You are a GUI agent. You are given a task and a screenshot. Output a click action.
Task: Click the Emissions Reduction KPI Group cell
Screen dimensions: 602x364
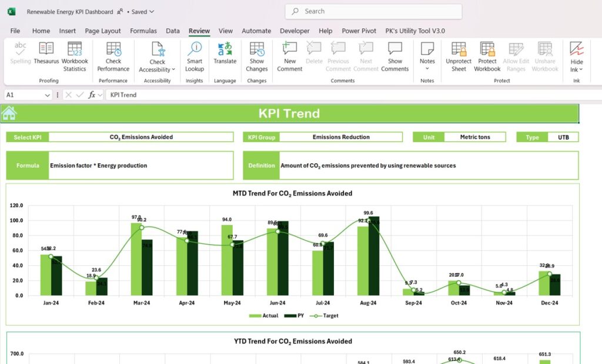tap(341, 137)
